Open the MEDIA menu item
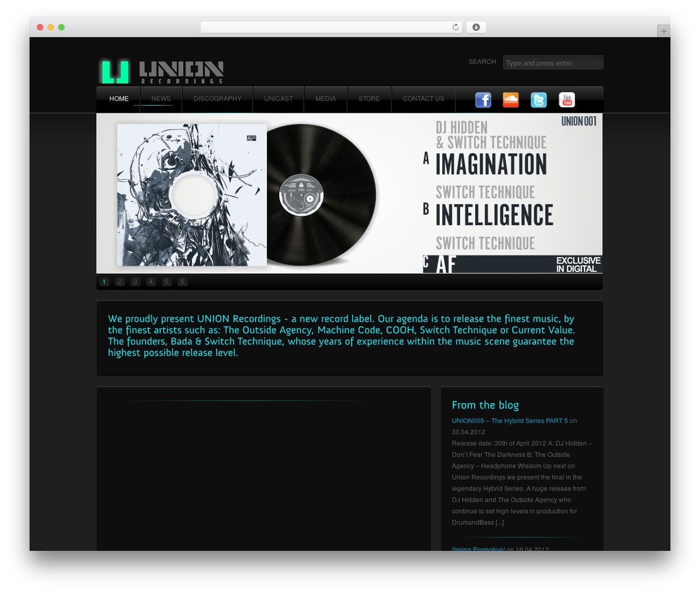Screen dimensions: 700x593 (325, 99)
